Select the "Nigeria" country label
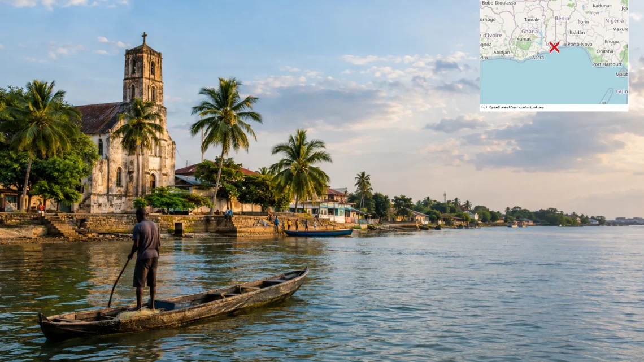 point(615,21)
